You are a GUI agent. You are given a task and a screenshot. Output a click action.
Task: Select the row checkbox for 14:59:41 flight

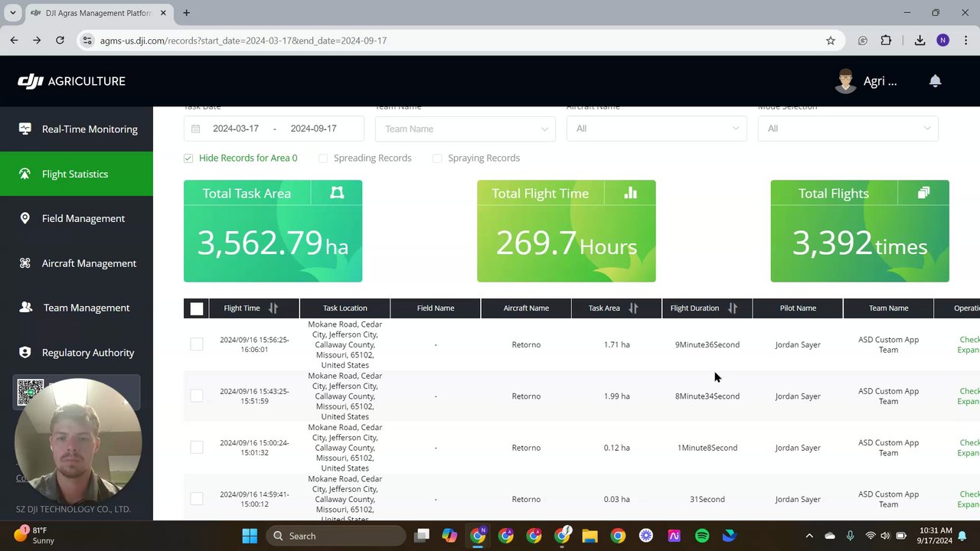[x=197, y=498]
